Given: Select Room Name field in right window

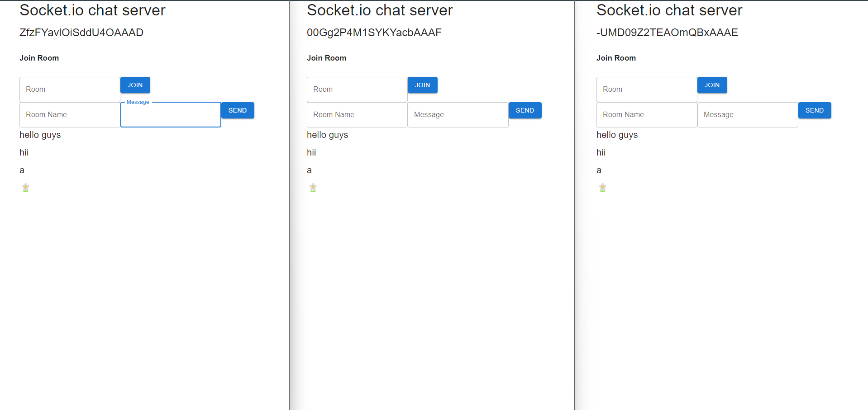Looking at the screenshot, I should 647,115.
